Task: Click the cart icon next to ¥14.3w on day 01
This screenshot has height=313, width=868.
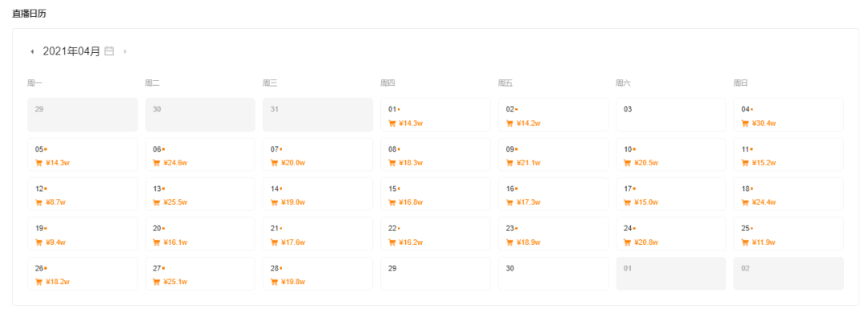Action: (392, 124)
